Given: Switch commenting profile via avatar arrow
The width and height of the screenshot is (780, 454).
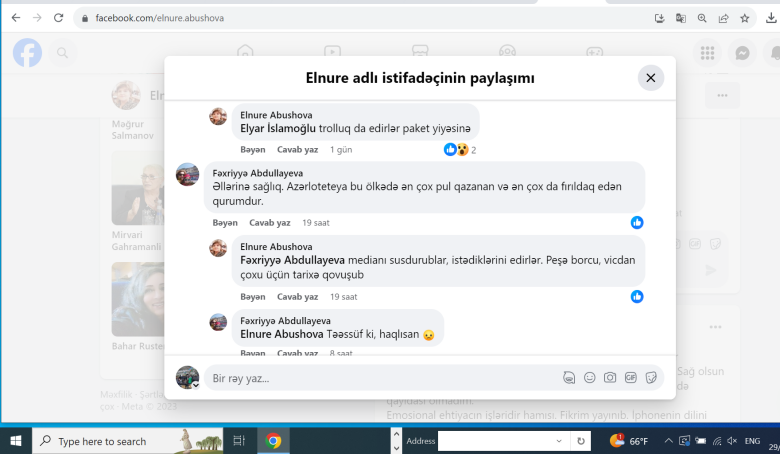Looking at the screenshot, I should click(x=195, y=384).
